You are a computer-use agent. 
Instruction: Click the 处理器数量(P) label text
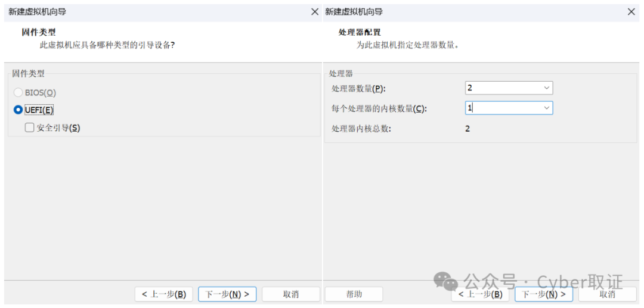point(358,89)
